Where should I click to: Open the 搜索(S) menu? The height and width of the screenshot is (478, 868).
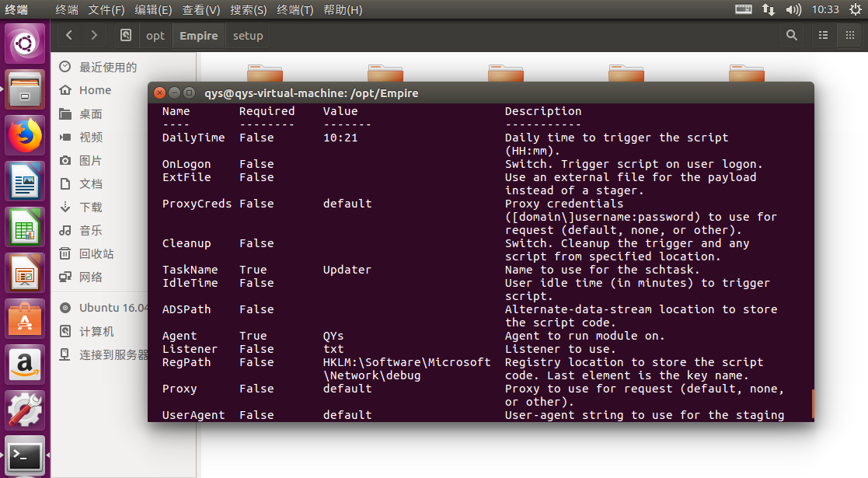coord(249,10)
